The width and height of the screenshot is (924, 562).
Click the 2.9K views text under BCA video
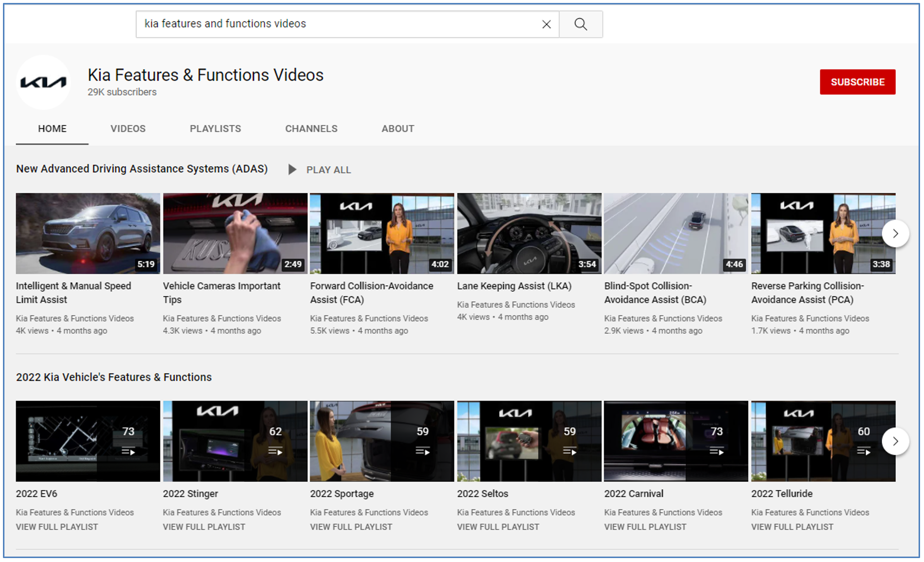[x=624, y=331]
